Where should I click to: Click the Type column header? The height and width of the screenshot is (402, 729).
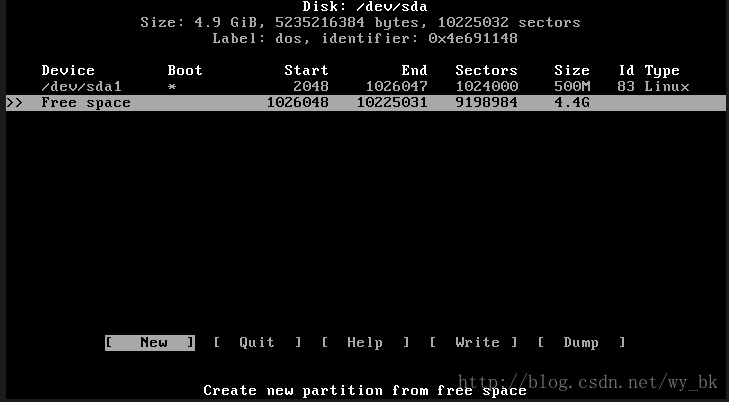point(662,71)
